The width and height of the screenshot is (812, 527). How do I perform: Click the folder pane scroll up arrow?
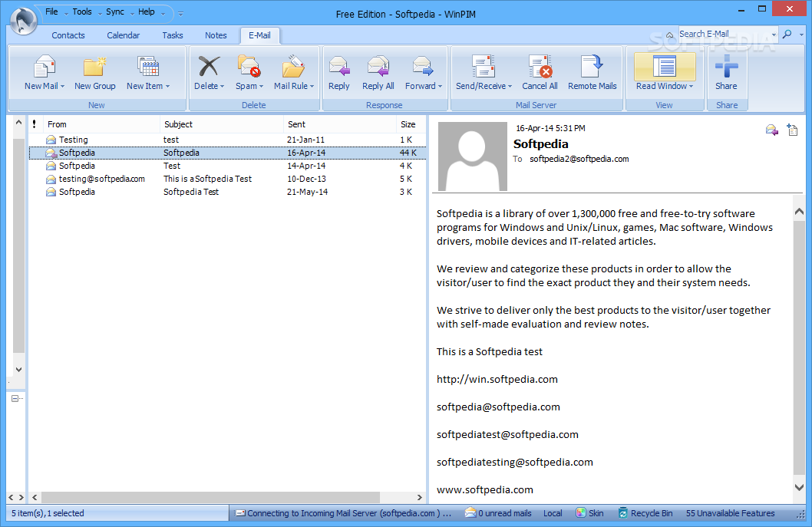tap(18, 123)
